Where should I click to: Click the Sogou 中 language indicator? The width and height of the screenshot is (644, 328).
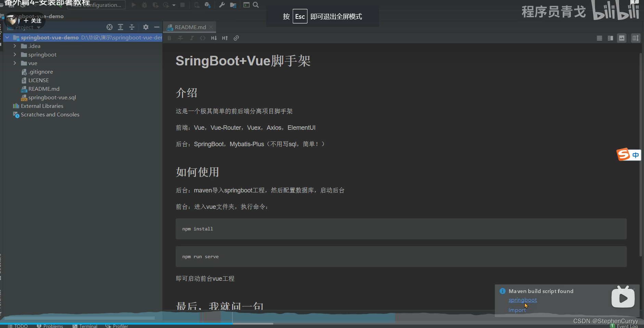pos(635,155)
